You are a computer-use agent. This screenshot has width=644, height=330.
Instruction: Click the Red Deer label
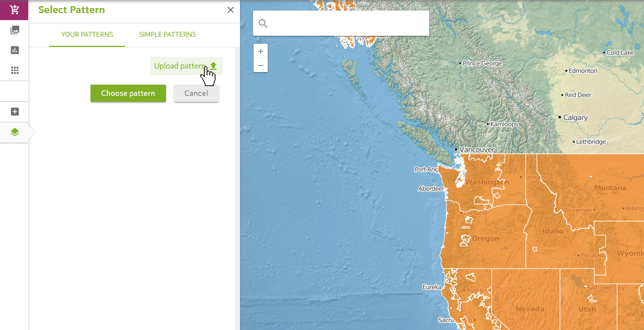coord(578,95)
